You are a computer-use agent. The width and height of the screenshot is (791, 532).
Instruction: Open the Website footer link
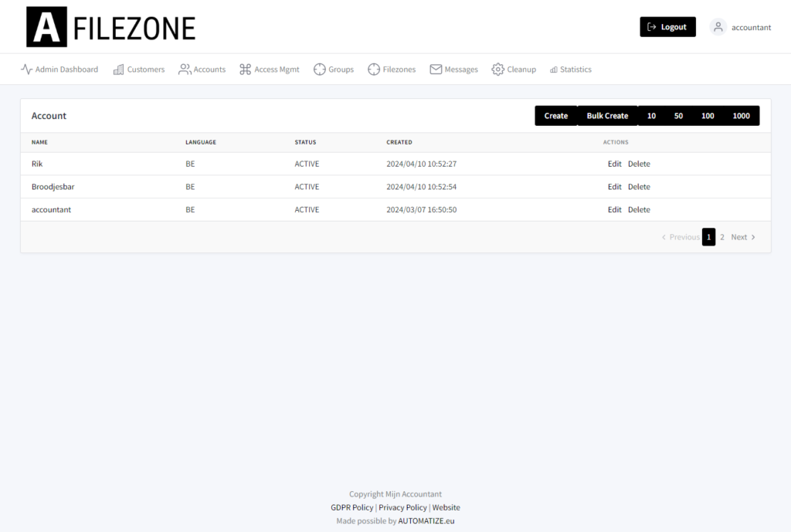click(x=446, y=507)
